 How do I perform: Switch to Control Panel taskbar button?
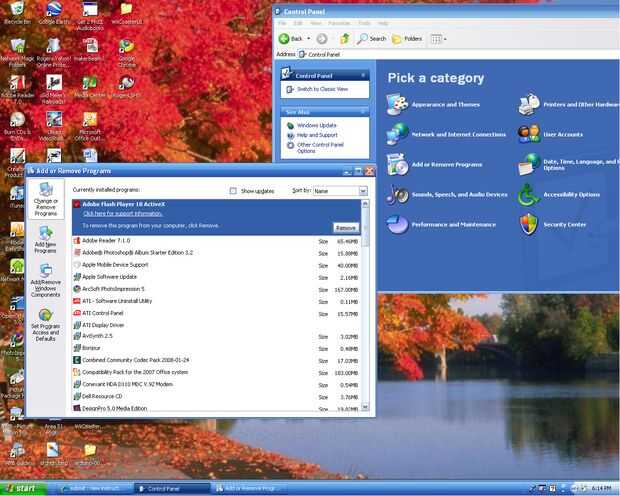(172, 489)
